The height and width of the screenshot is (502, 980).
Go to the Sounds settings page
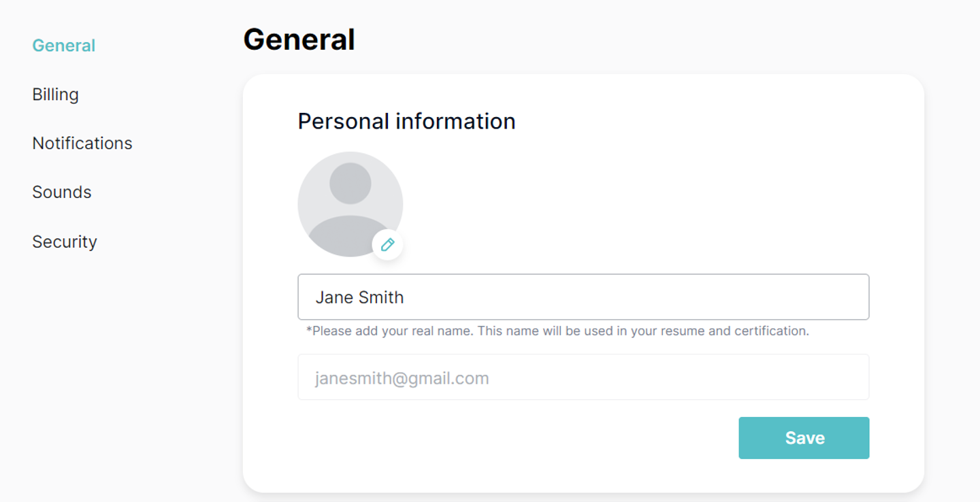(61, 193)
